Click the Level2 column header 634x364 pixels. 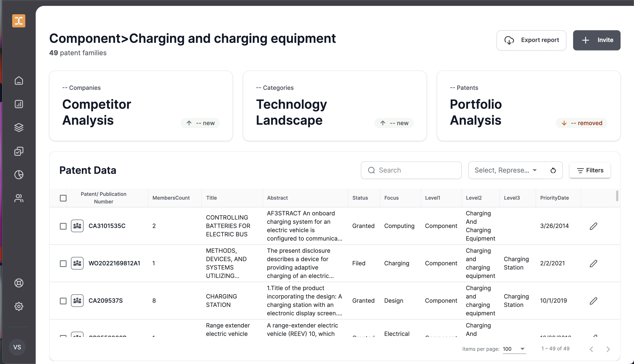pos(473,198)
